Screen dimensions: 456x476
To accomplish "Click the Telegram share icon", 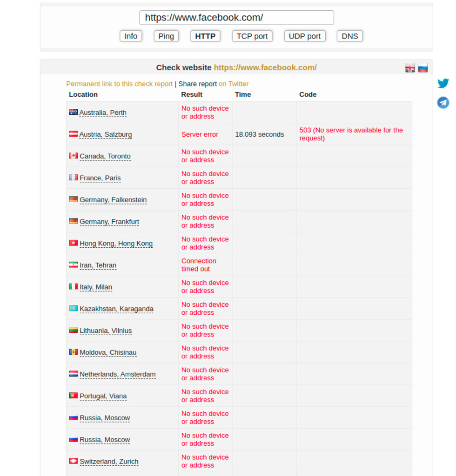I will [443, 102].
